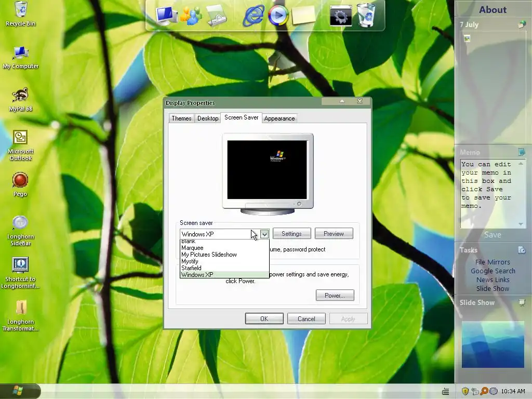Open File Mirrors task link
Image resolution: width=532 pixels, height=399 pixels.
[x=493, y=262]
